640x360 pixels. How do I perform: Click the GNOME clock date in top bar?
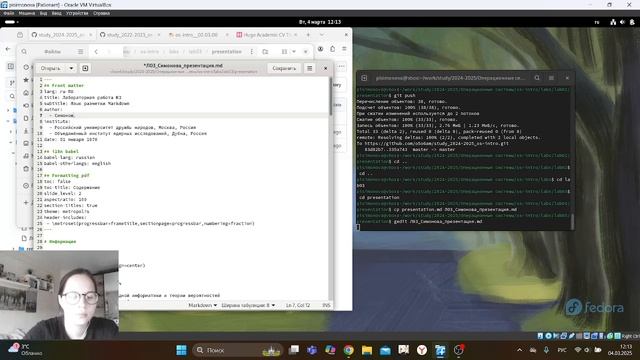point(320,22)
